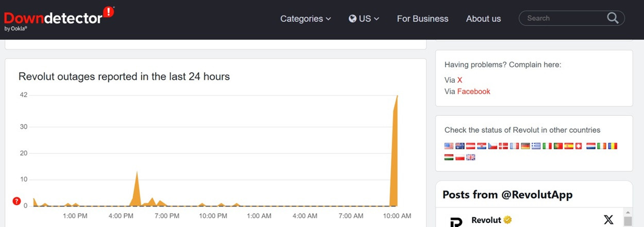This screenshot has width=644, height=227.
Task: Click the '1:00 PM' axis label
Action: (x=75, y=216)
